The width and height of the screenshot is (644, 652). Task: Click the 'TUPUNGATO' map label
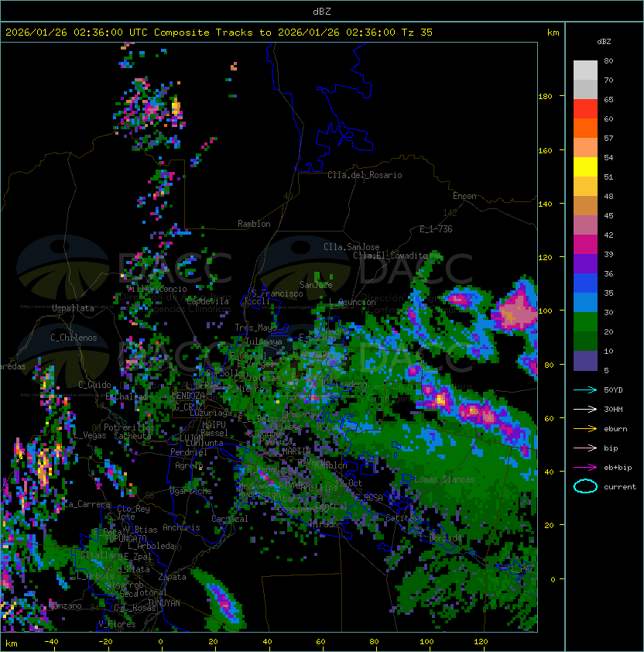[x=126, y=538]
